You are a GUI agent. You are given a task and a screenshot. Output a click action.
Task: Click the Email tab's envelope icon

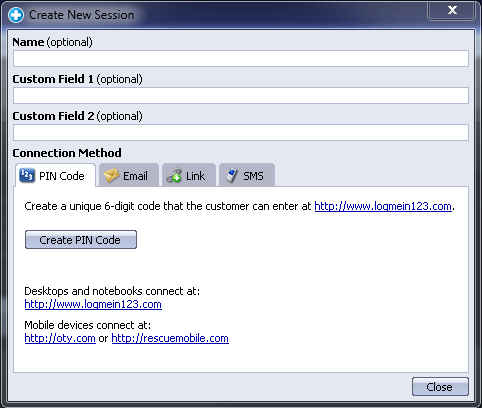111,175
